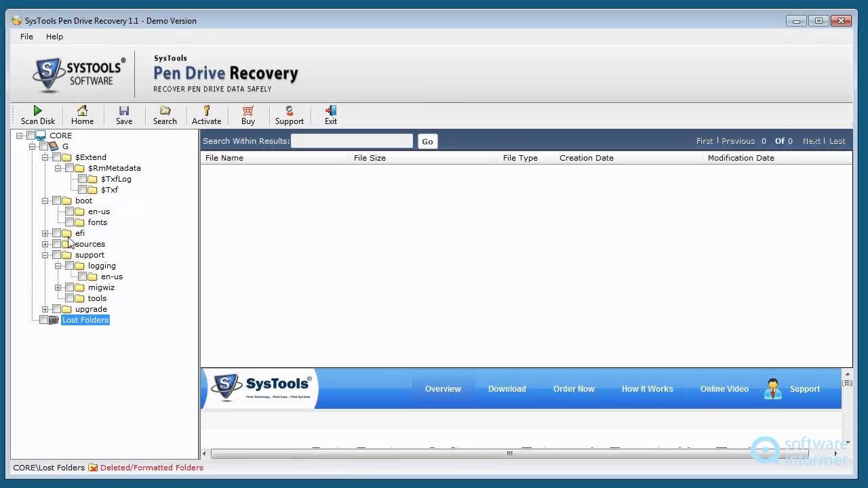Click the $Extend folder icon
This screenshot has height=488, width=868.
[x=66, y=157]
